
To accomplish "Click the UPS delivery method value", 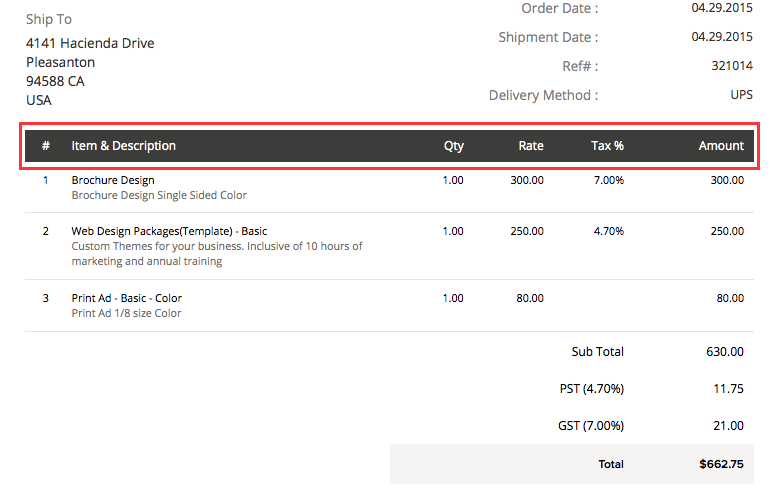I will tap(741, 96).
